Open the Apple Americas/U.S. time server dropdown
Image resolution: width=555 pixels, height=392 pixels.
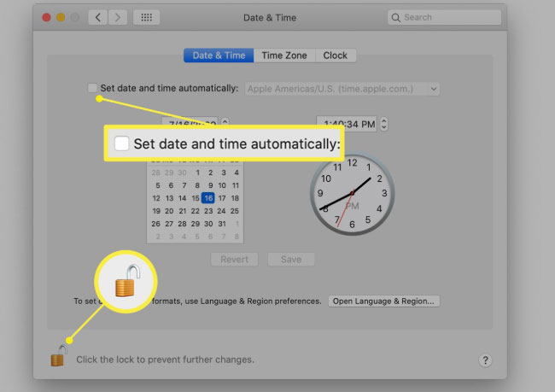coord(342,89)
